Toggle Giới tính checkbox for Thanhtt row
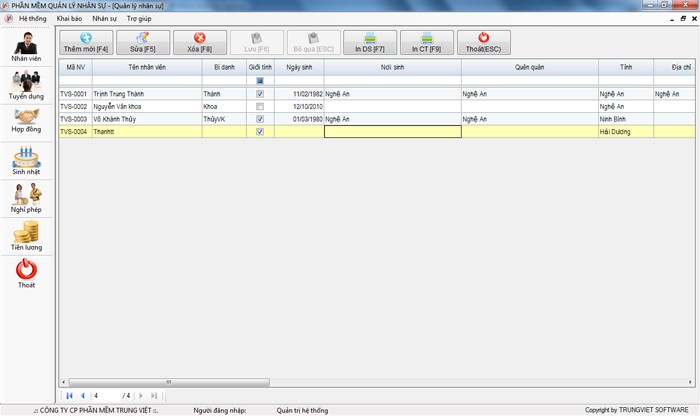The height and width of the screenshot is (416, 700). (x=260, y=131)
